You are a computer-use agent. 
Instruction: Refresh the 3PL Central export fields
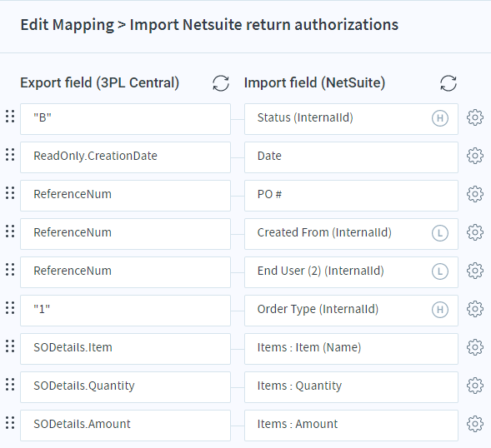click(x=221, y=83)
